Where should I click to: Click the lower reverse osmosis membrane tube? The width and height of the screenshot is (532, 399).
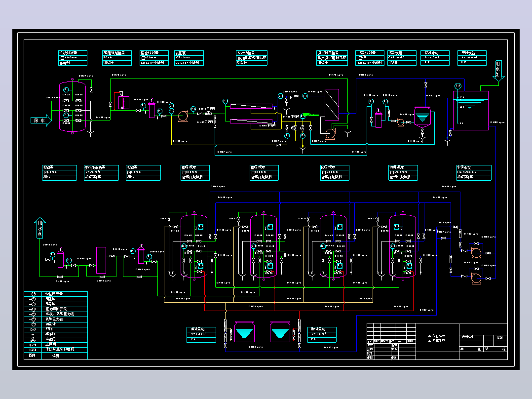[251, 121]
